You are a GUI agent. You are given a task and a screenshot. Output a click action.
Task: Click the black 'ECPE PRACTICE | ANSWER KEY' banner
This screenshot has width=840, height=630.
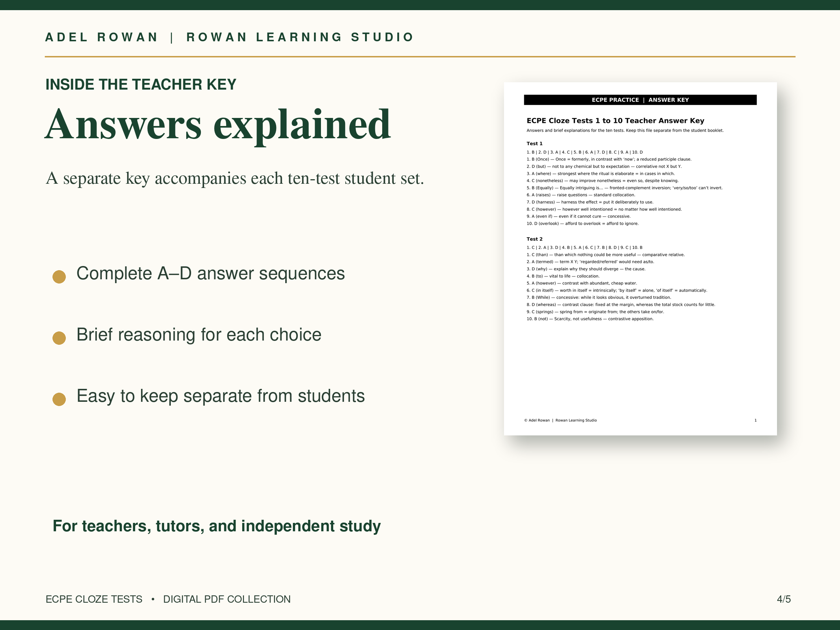640,100
